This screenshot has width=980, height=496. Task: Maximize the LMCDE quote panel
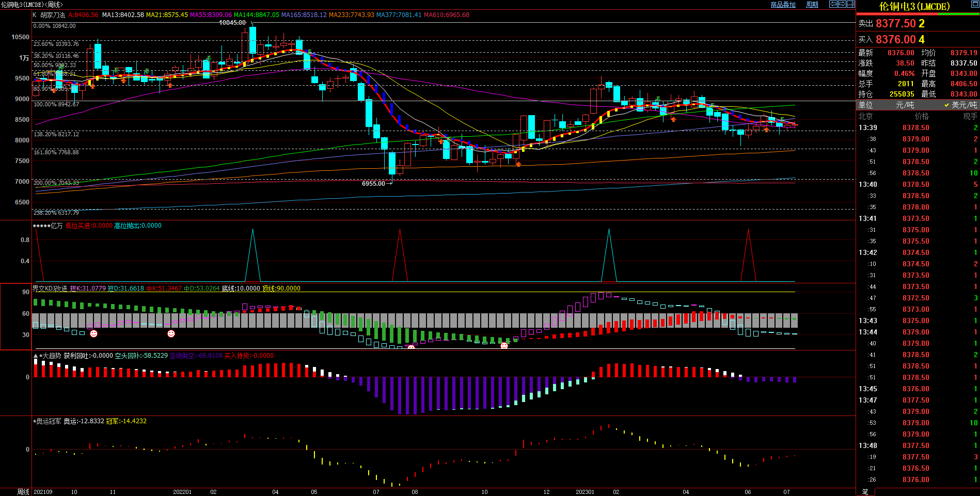tap(975, 5)
